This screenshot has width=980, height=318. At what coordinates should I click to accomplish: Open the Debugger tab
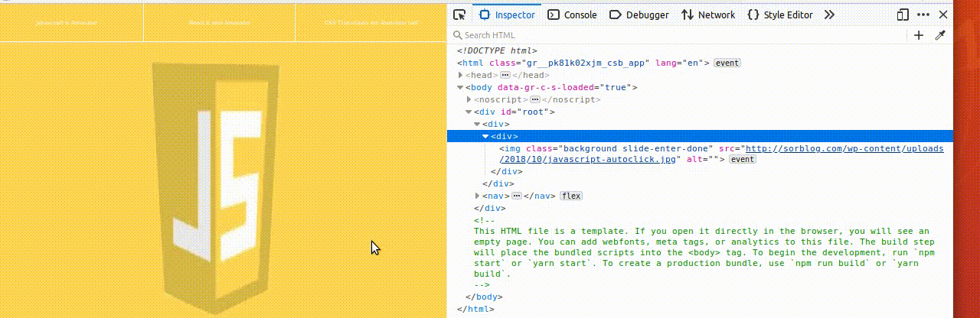coord(639,15)
